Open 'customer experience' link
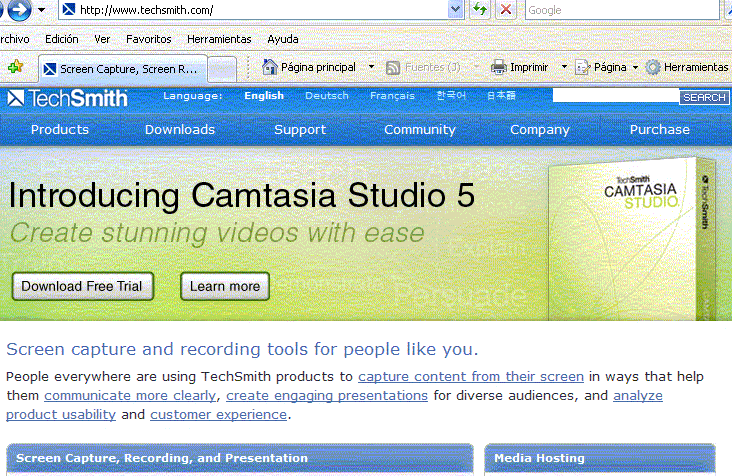732x476 pixels. tap(218, 414)
